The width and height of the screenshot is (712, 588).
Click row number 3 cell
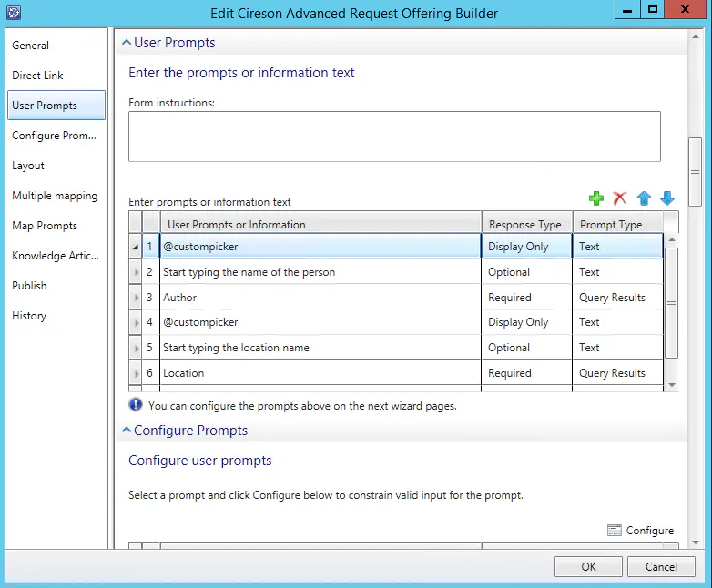pyautogui.click(x=150, y=298)
